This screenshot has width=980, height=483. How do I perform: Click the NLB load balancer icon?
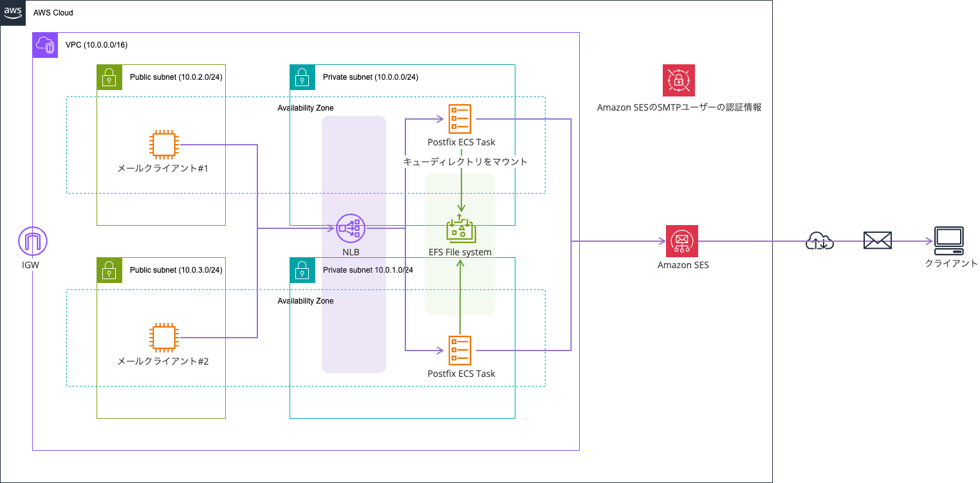[x=351, y=228]
